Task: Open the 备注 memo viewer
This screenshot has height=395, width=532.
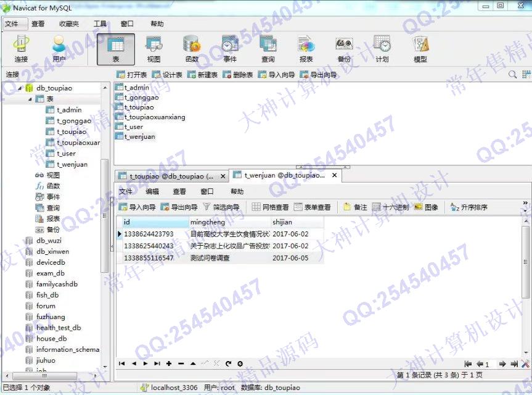Action: click(355, 207)
